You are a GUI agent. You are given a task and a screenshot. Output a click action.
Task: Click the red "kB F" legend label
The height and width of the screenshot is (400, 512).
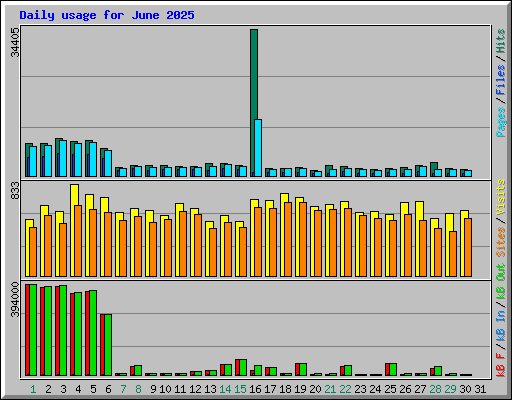tap(501, 365)
